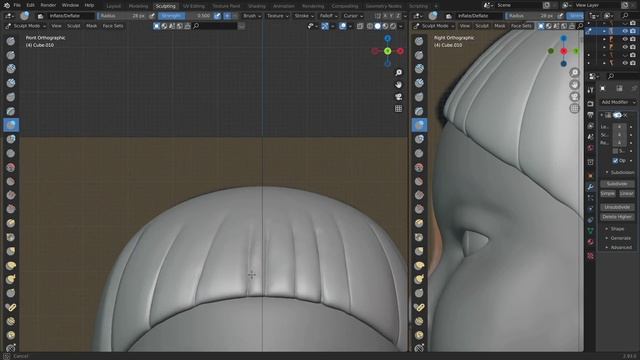Select Snake Hook brush in Front Orthographic viewport
This screenshot has height=360, width=640.
tap(11, 279)
